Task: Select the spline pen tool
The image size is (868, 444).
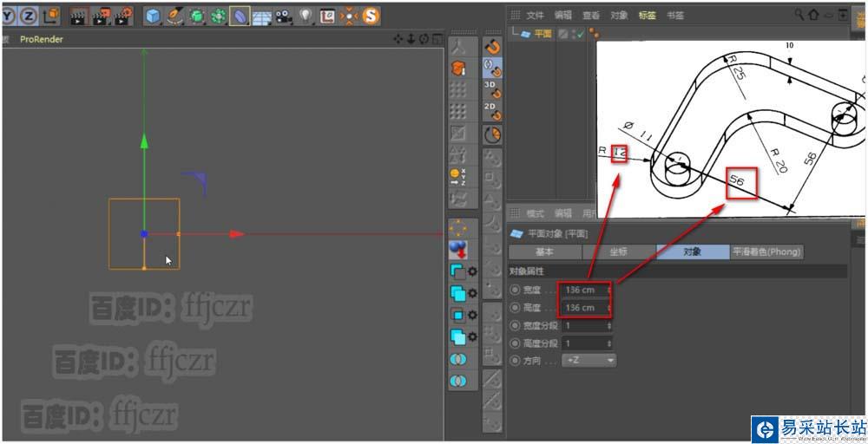Action: [175, 16]
